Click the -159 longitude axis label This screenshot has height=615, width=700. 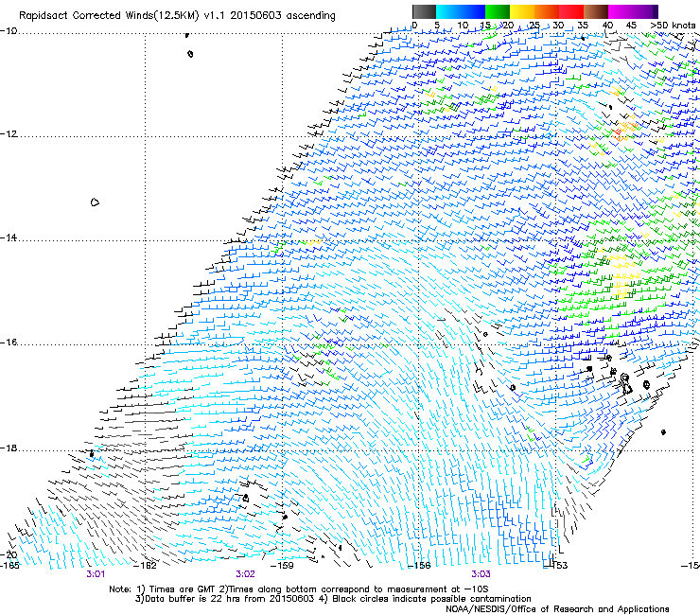pyautogui.click(x=282, y=566)
